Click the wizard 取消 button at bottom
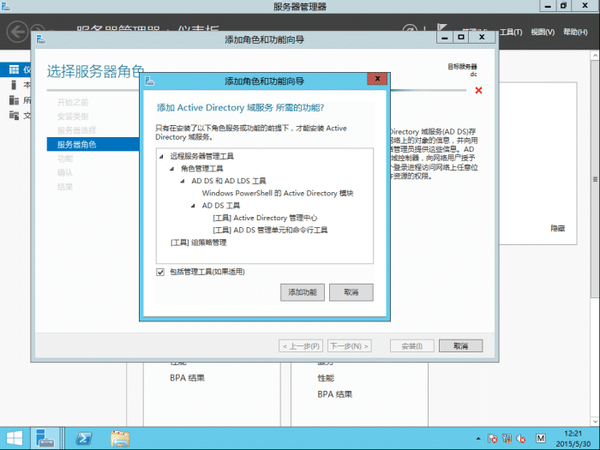Image resolution: width=600 pixels, height=450 pixels. [x=461, y=346]
